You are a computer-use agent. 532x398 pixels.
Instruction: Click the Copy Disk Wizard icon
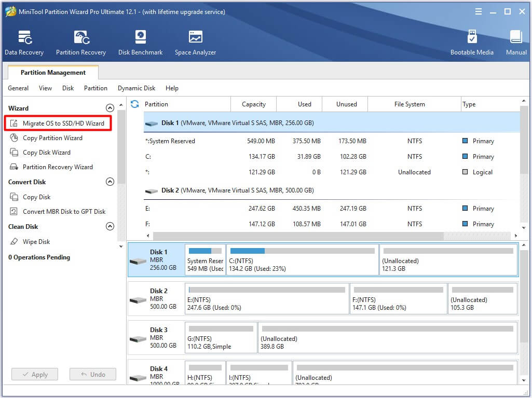coord(14,153)
